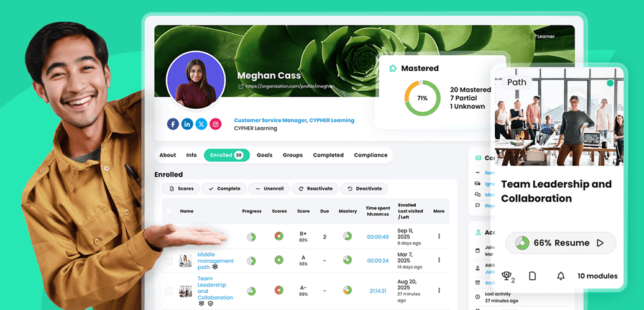Click the path icon under Team Leadership and Collaboration
Screen dimensions: 644x310
tap(201, 303)
